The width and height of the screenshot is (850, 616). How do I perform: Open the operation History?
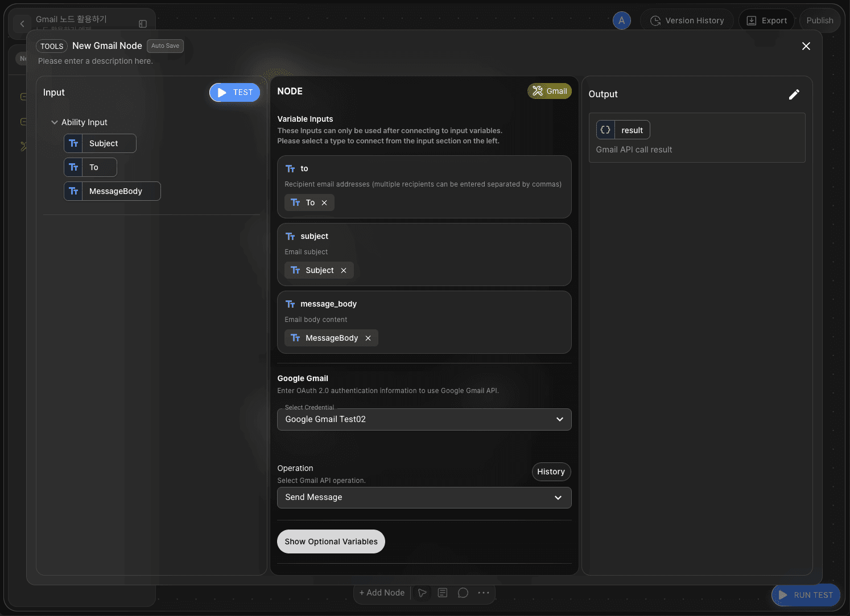[x=551, y=472]
